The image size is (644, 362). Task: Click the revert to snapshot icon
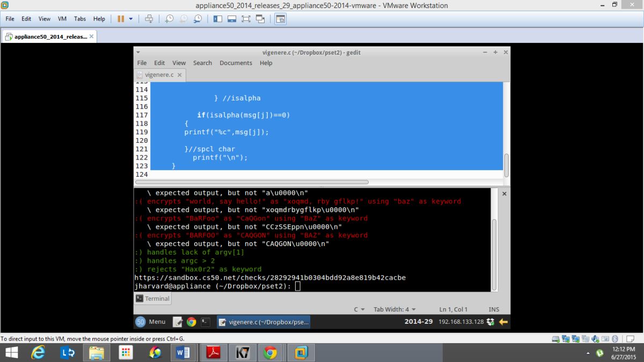[184, 18]
